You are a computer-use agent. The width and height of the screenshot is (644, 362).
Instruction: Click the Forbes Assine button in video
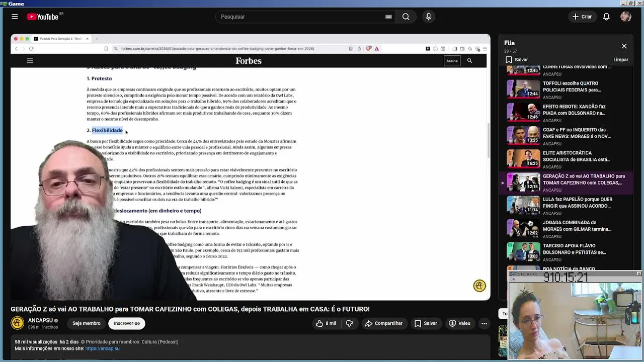(x=452, y=61)
